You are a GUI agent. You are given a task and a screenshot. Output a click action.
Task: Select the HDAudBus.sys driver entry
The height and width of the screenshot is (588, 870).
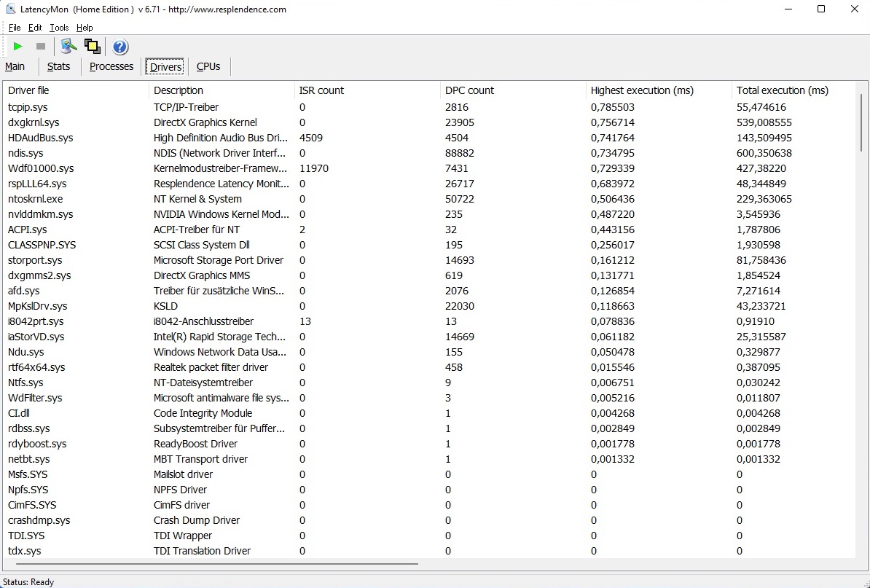430,138
